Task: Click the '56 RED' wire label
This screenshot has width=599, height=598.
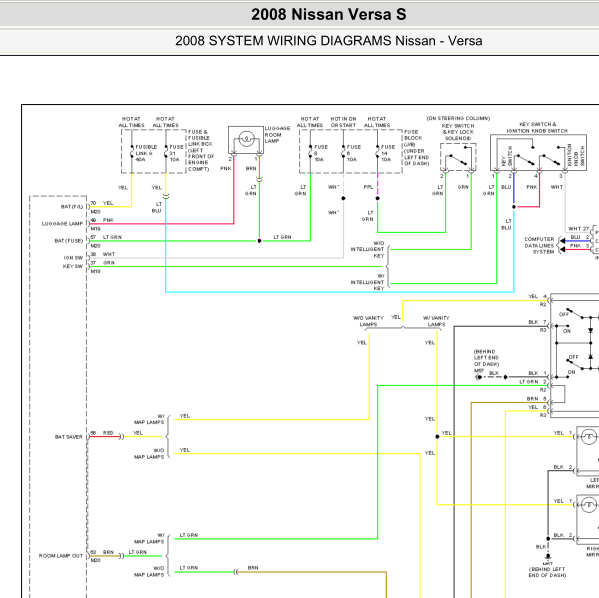Action: pyautogui.click(x=102, y=433)
